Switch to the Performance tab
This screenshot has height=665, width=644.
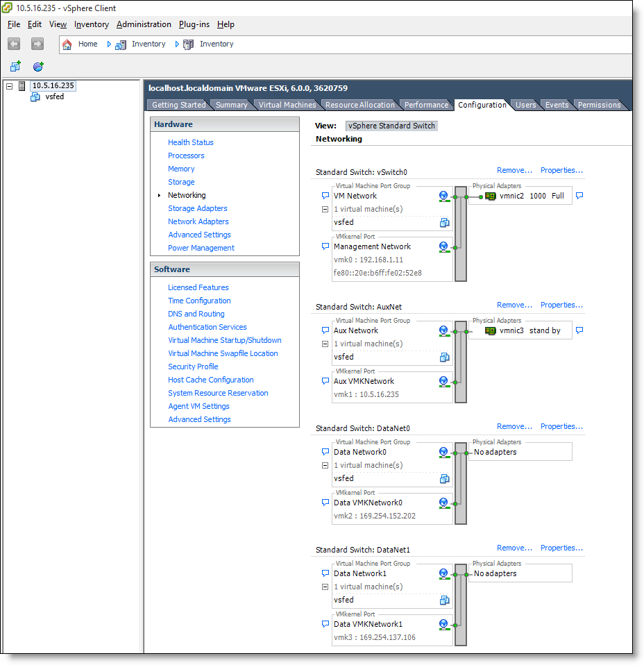coord(426,105)
